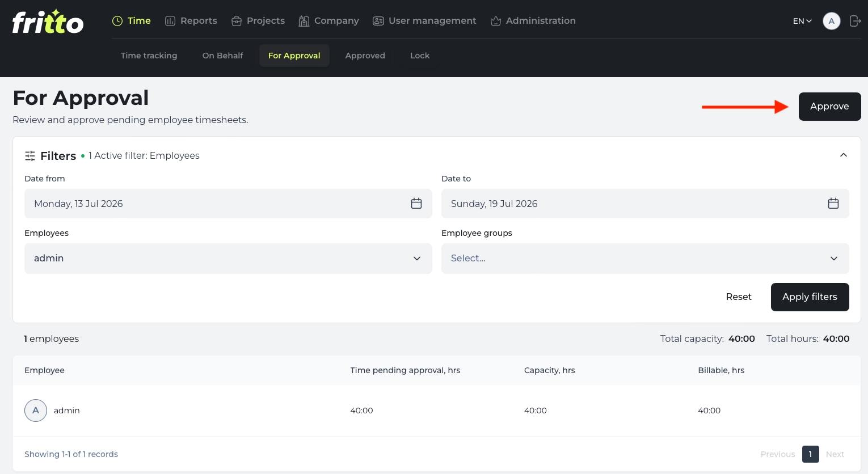Open the User management menu

424,21
